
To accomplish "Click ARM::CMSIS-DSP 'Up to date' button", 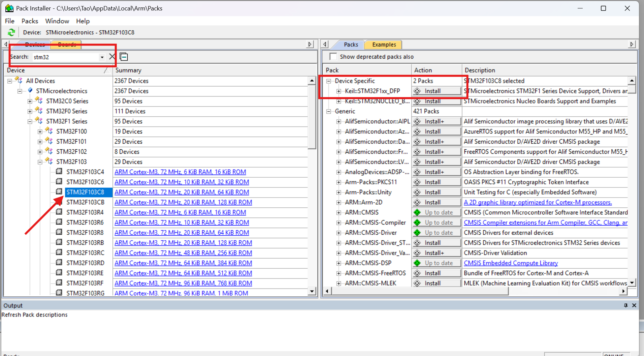I will coord(437,263).
